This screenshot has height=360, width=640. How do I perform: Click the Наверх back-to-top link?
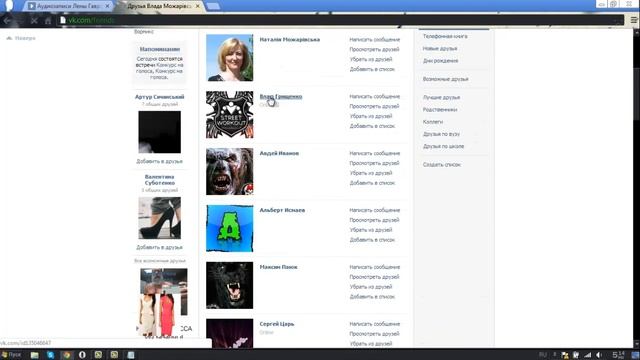click(21, 38)
